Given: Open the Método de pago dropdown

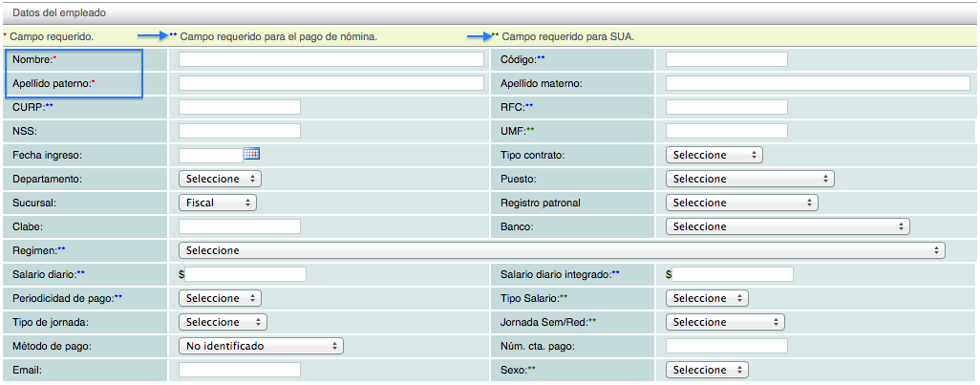Looking at the screenshot, I should click(x=261, y=346).
